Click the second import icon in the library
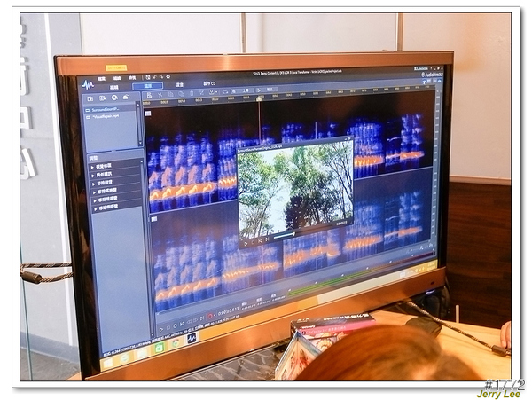 click(x=102, y=98)
